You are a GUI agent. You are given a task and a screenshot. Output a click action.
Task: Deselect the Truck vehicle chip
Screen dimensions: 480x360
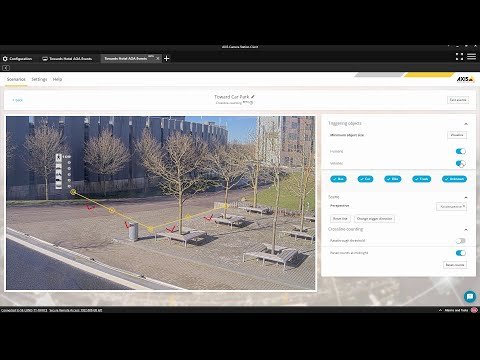click(422, 179)
